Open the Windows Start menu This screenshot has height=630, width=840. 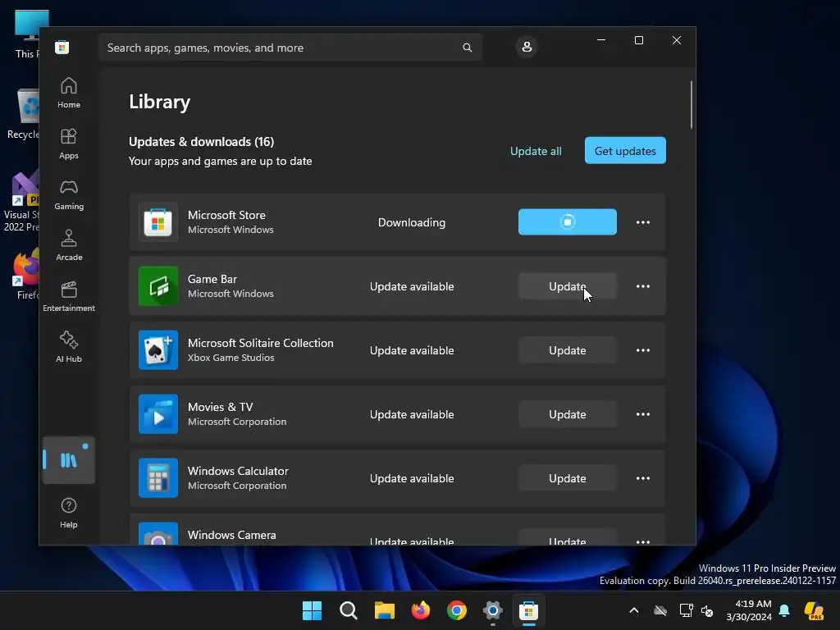[x=312, y=610]
